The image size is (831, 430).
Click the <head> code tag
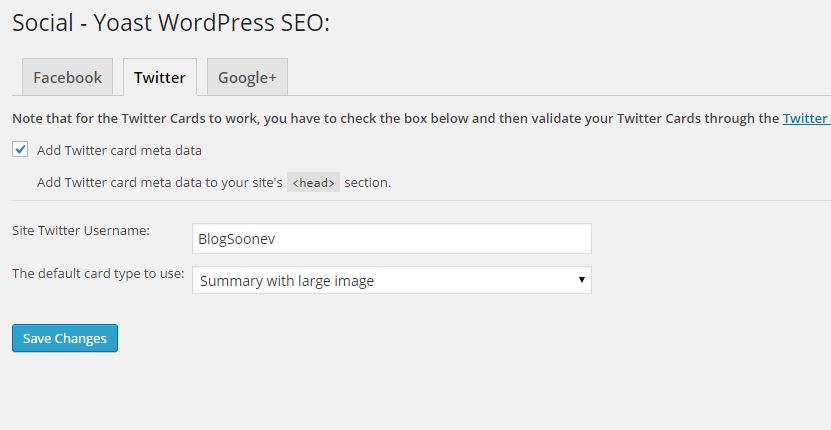[x=313, y=182]
